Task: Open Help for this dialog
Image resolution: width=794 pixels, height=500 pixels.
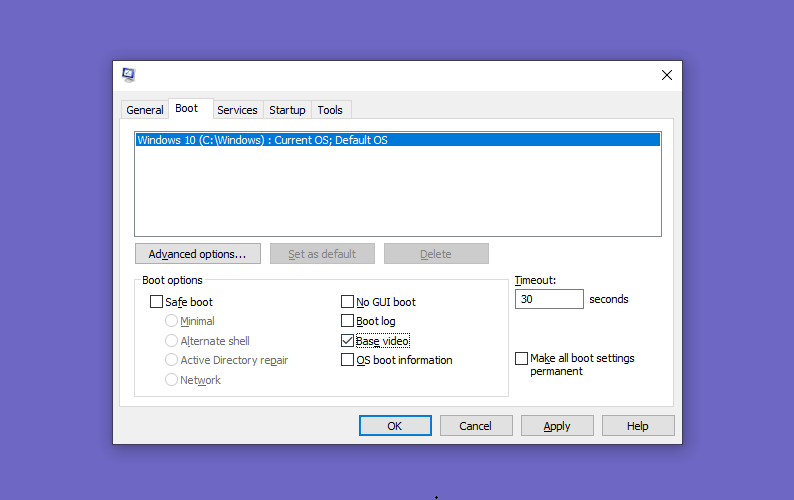Action: click(x=638, y=426)
